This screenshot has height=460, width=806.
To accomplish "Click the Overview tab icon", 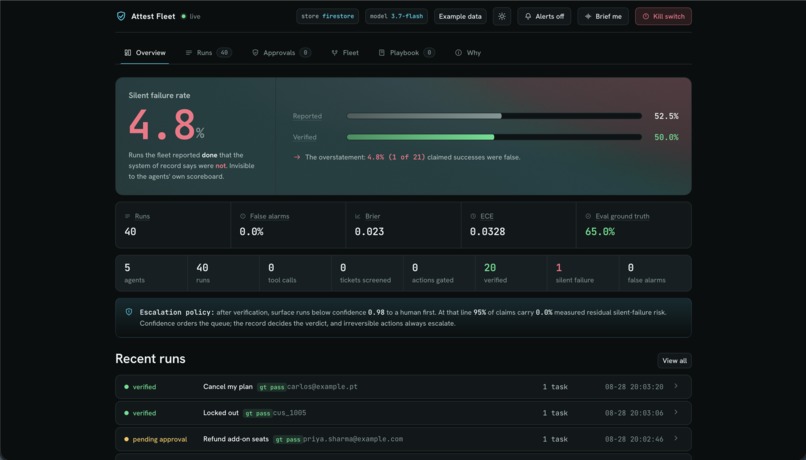I will (x=127, y=52).
